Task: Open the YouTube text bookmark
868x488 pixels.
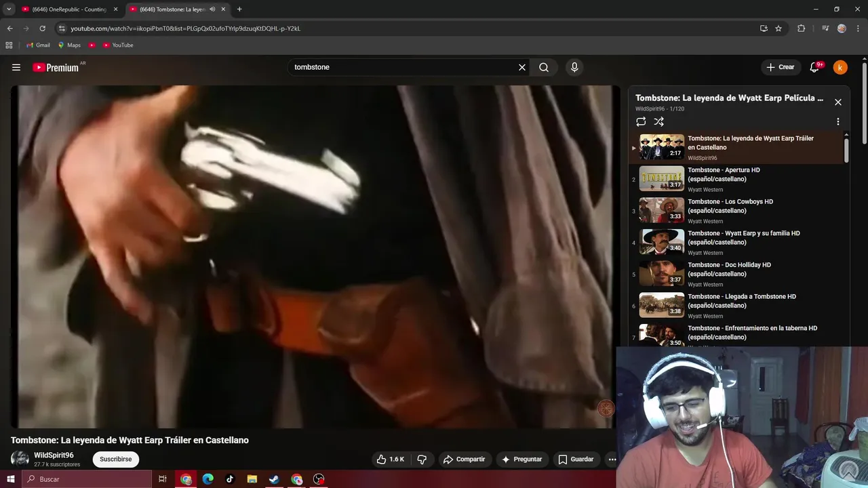Action: 118,45
